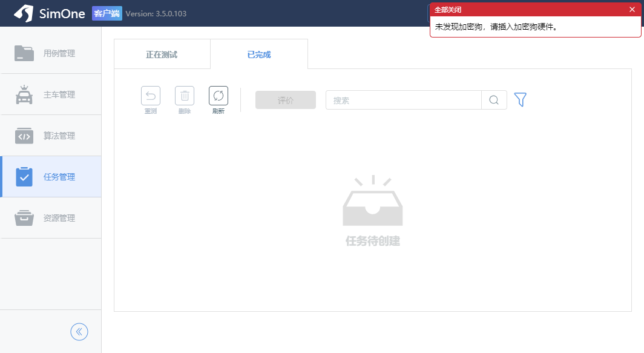
Task: Open the funnel filter options
Action: (520, 100)
